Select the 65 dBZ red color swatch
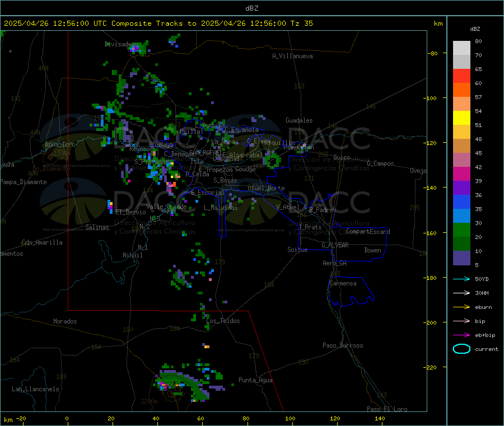The height and width of the screenshot is (426, 504). [x=461, y=76]
